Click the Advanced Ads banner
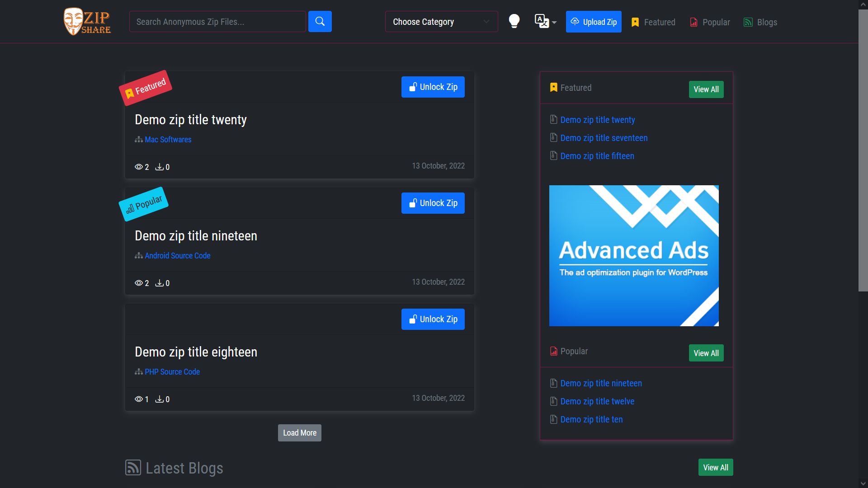This screenshot has width=868, height=488. (x=633, y=255)
